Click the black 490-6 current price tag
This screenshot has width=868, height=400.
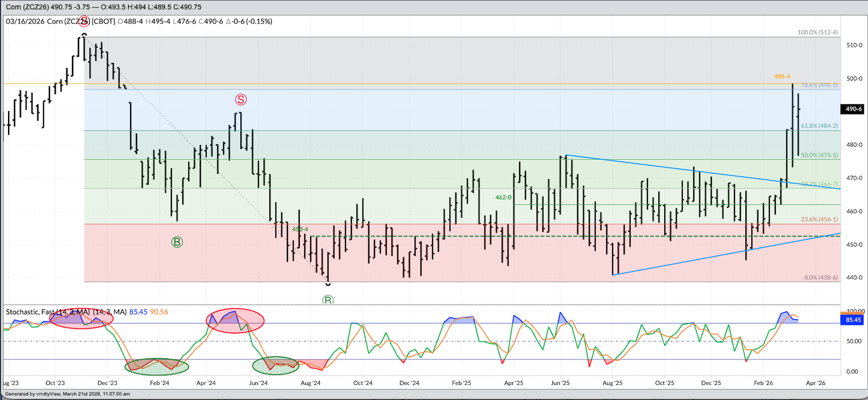coord(853,109)
